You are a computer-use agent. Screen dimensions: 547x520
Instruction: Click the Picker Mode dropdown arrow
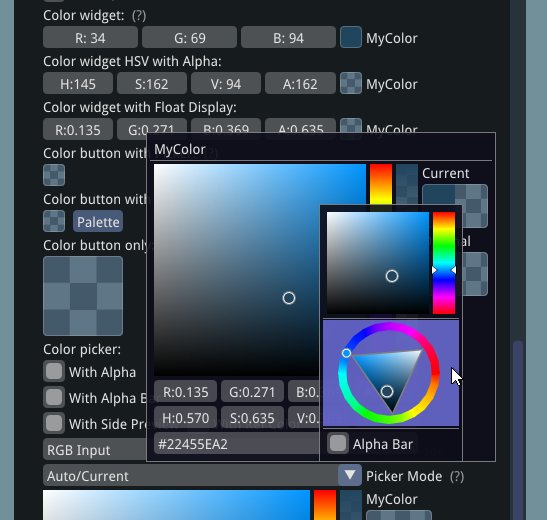pos(350,475)
